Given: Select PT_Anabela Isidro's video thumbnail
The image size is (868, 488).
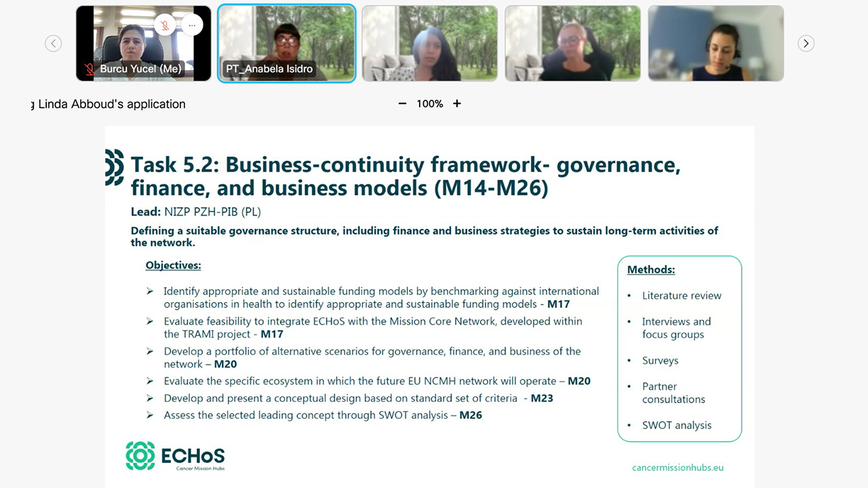Looking at the screenshot, I should click(286, 43).
